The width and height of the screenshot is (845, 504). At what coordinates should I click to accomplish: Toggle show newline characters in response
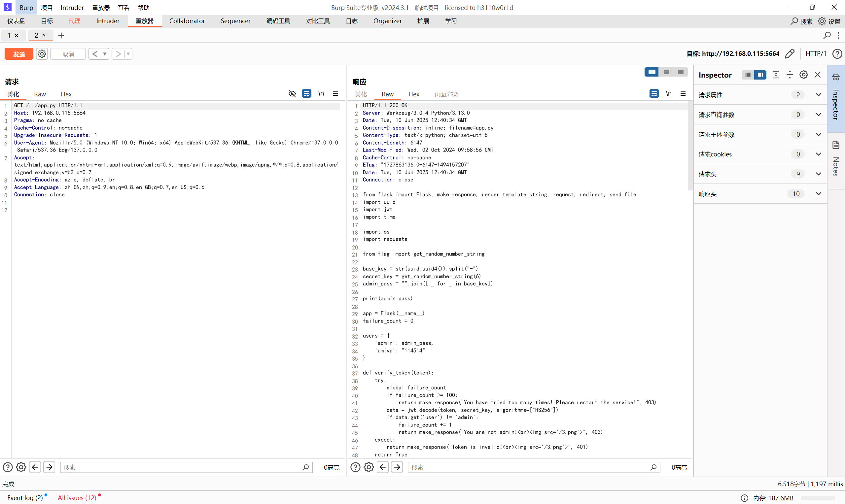[669, 93]
